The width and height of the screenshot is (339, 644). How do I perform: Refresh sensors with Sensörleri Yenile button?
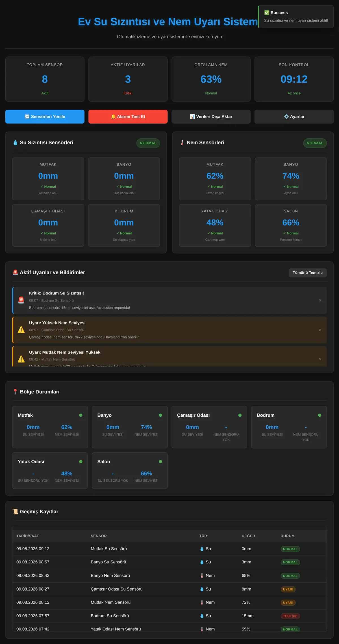(x=45, y=117)
